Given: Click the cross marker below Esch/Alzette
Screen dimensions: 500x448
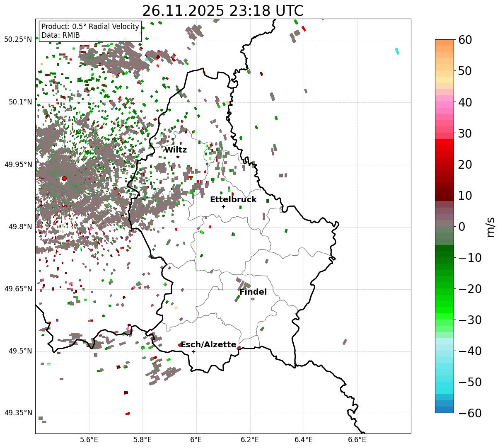Looking at the screenshot, I should pyautogui.click(x=193, y=351).
